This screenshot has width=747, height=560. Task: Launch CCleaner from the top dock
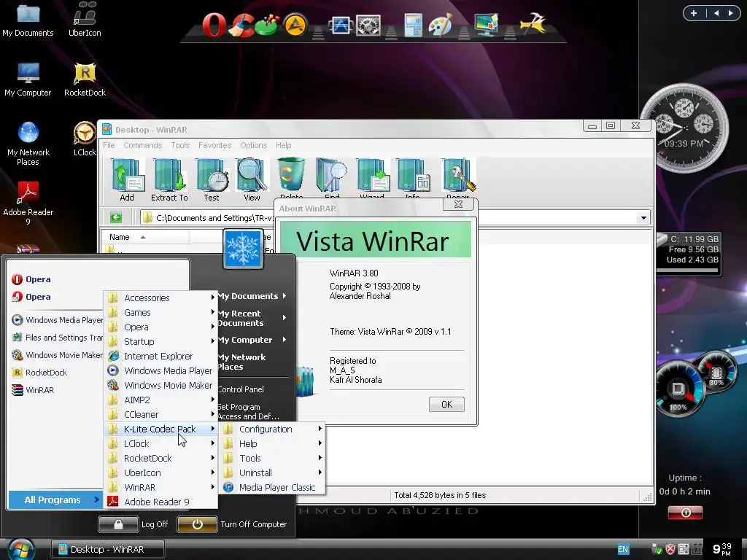click(x=242, y=24)
